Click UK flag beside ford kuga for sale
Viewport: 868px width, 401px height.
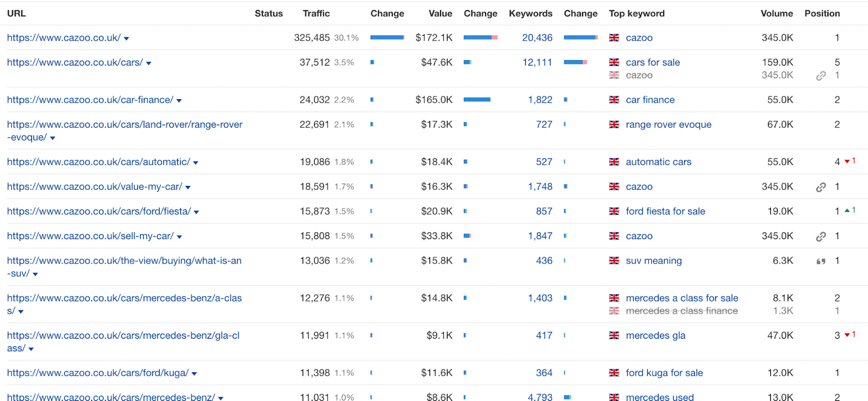[614, 373]
